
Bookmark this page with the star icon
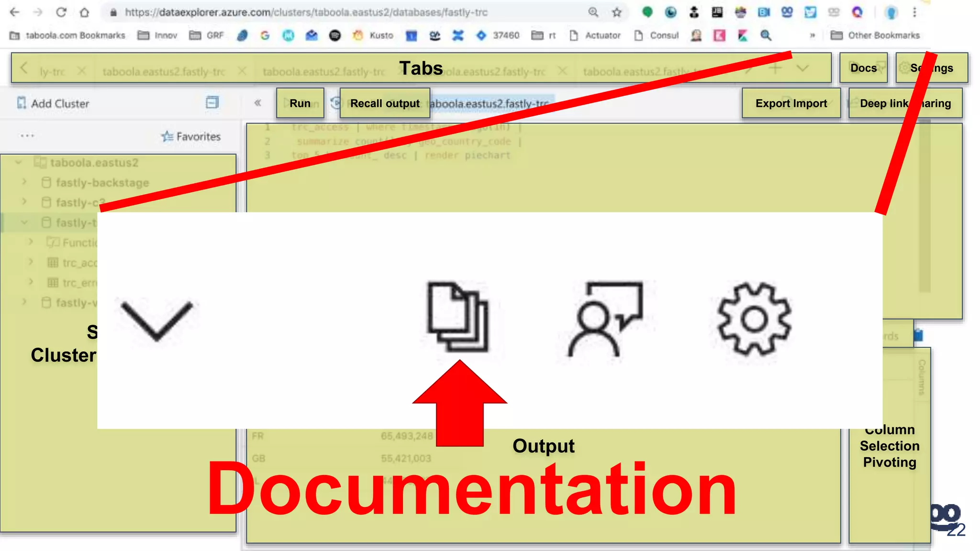coord(617,12)
